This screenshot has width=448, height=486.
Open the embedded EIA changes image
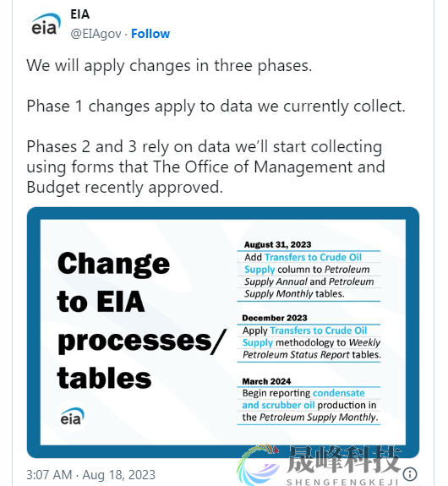tap(223, 332)
